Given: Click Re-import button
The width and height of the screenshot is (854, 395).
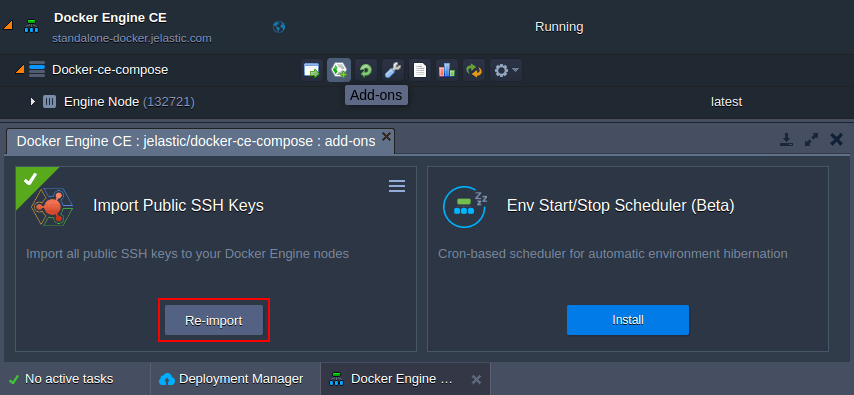Looking at the screenshot, I should point(214,320).
